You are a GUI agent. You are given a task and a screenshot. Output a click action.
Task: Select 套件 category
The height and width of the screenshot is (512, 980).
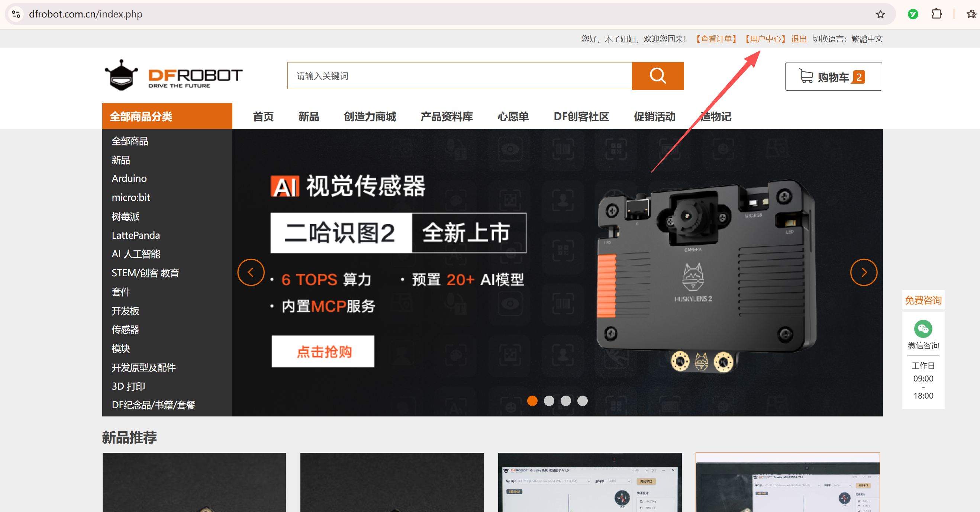pos(120,292)
